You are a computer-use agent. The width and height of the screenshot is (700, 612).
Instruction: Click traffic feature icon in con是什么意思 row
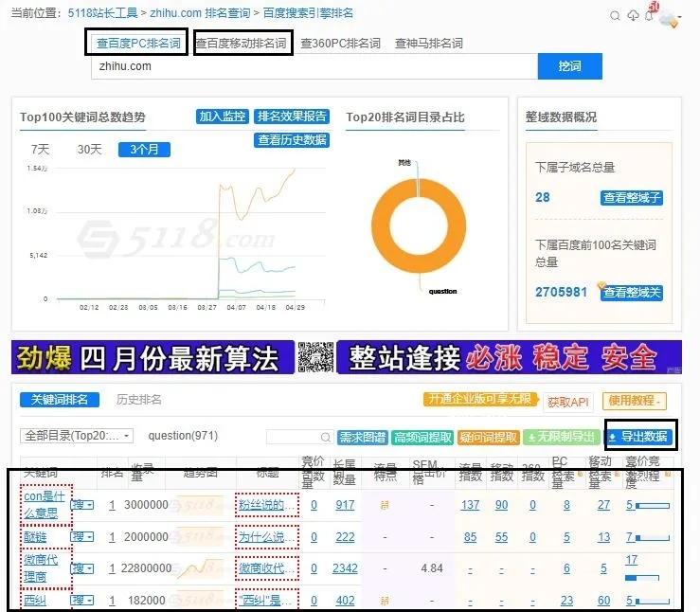pyautogui.click(x=385, y=505)
